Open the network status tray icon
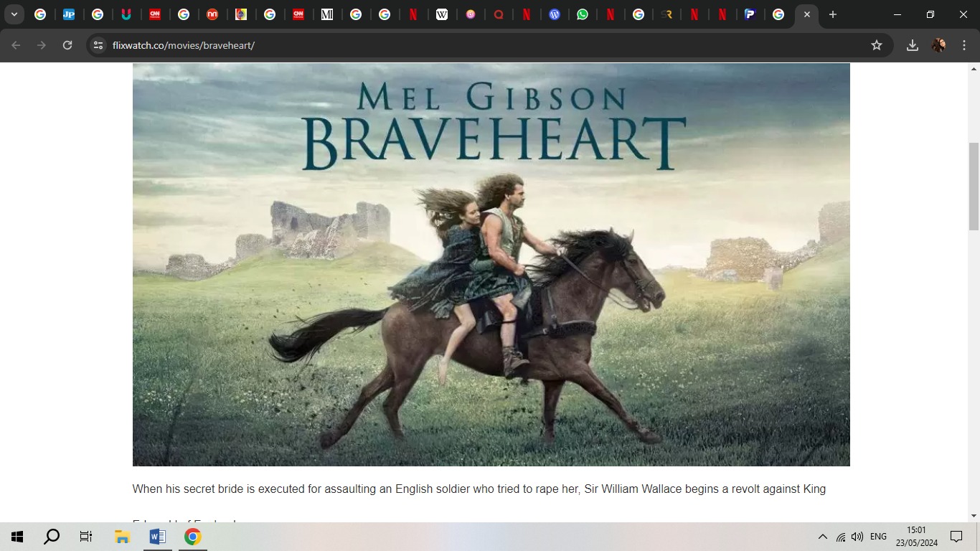This screenshot has height=551, width=980. 841,537
